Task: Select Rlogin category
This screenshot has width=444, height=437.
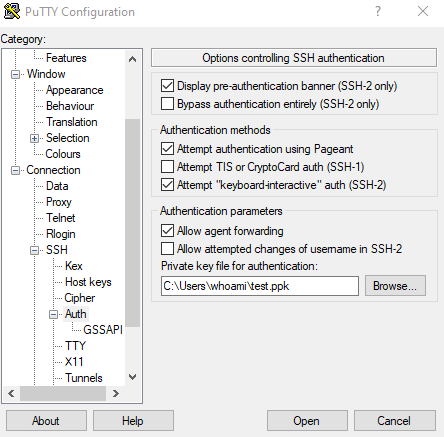Action: [61, 234]
